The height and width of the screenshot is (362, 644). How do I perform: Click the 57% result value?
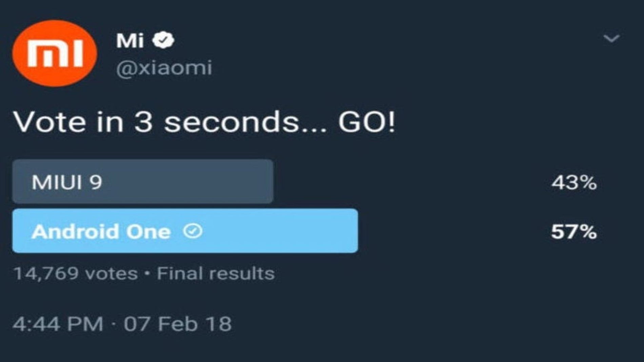coord(574,232)
